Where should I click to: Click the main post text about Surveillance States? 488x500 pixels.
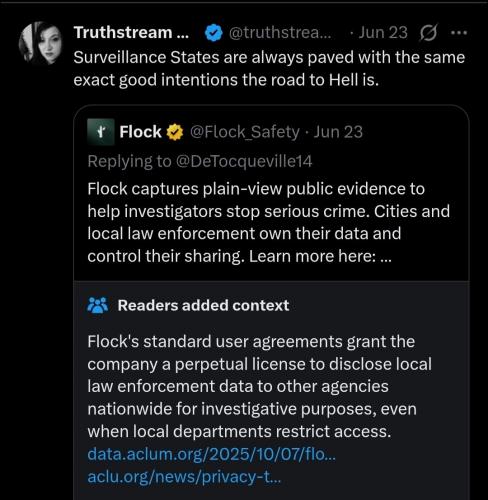pos(269,69)
